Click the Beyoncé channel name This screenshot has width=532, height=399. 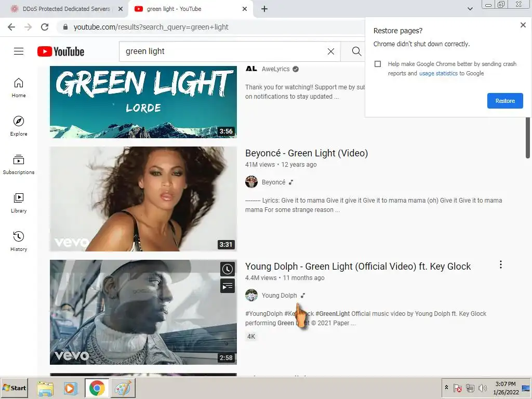(x=273, y=182)
